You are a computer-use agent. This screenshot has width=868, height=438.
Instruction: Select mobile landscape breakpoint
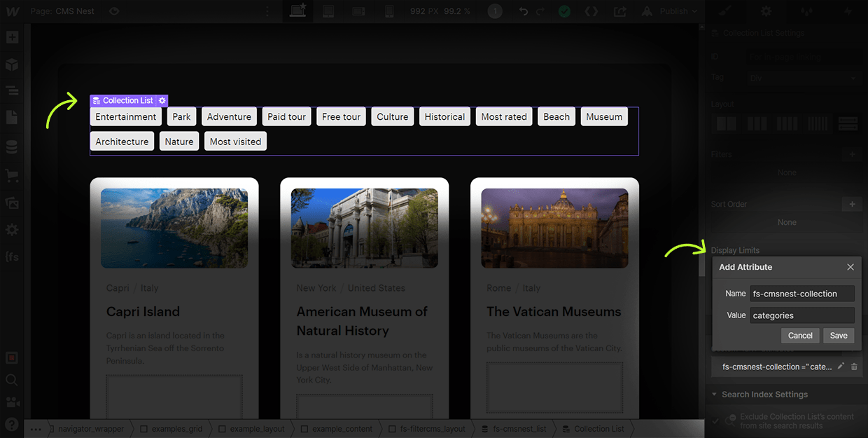[x=358, y=11]
